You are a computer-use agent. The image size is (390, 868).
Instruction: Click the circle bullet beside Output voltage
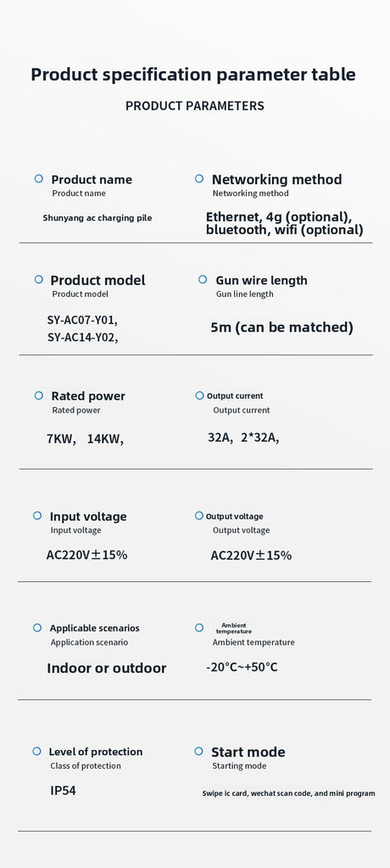click(199, 515)
